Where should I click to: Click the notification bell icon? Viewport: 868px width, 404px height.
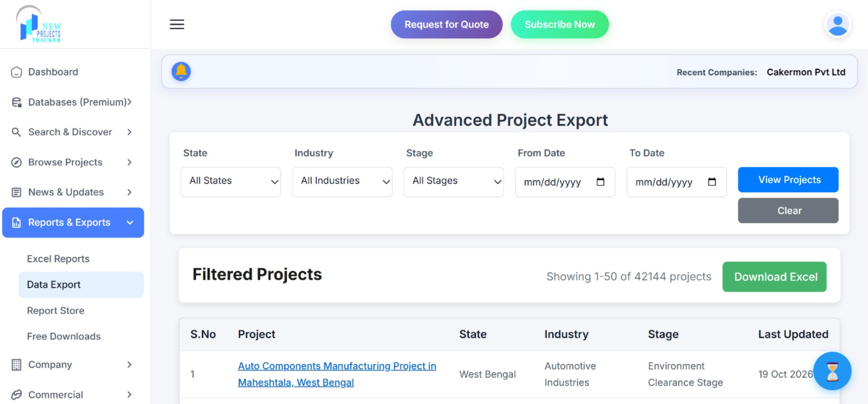pos(181,71)
